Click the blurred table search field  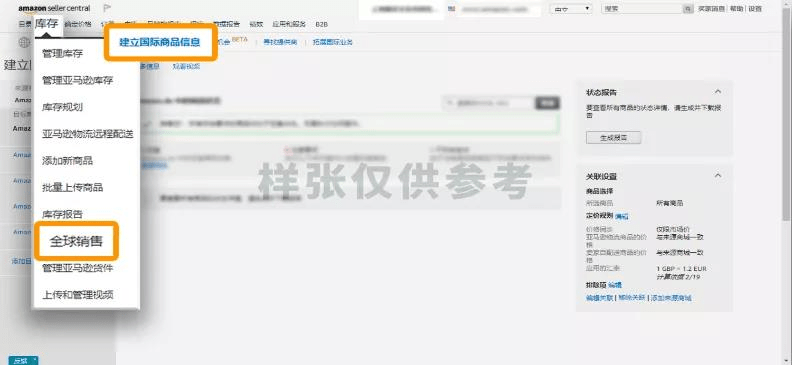(488, 103)
